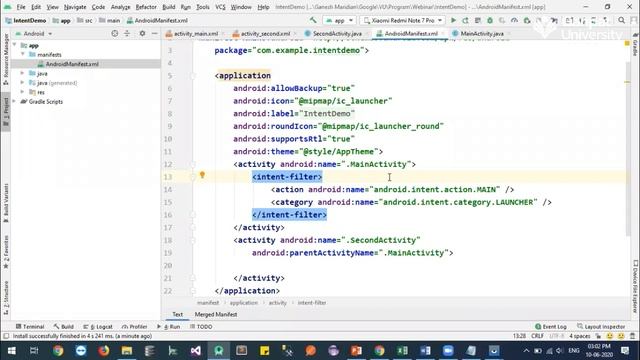640x360 pixels.
Task: Toggle the Device File Explorer panel
Action: [635, 287]
